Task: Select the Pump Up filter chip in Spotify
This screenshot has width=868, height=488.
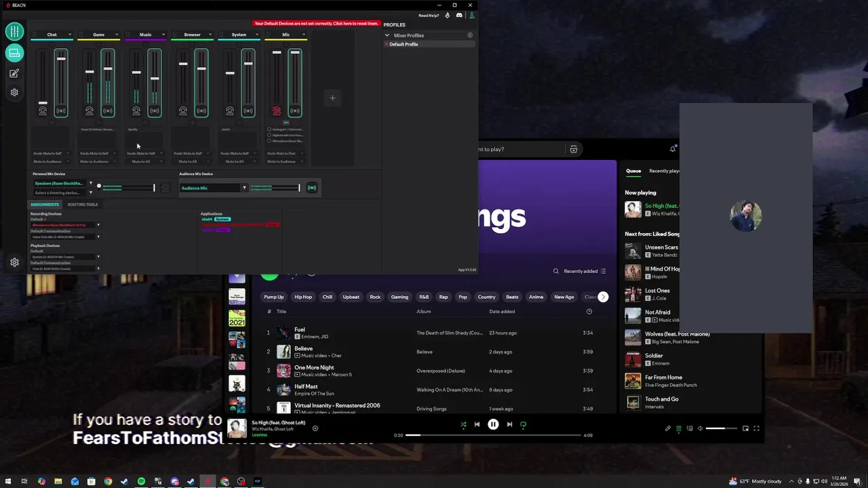Action: [274, 297]
